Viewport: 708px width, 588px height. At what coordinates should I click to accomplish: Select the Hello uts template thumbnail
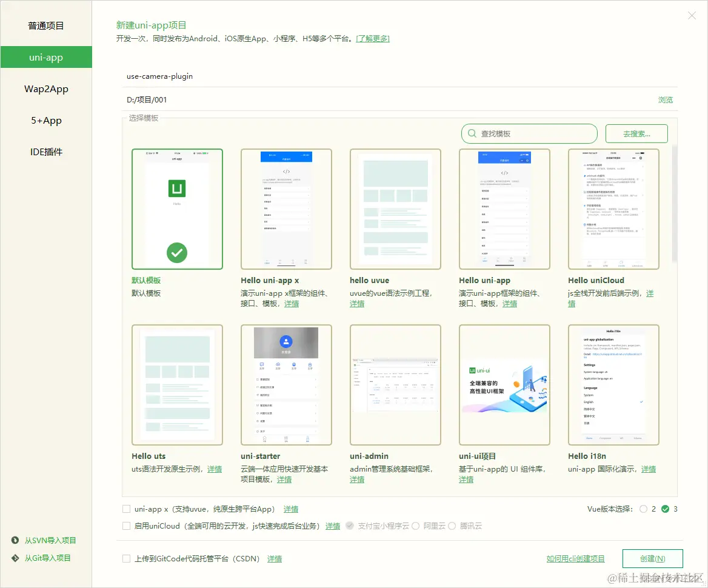(x=177, y=385)
